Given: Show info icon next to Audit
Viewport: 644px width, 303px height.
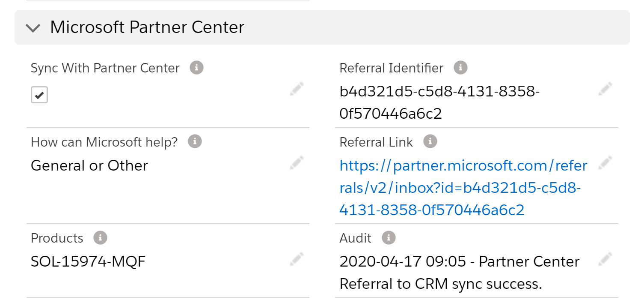Looking at the screenshot, I should [x=389, y=238].
